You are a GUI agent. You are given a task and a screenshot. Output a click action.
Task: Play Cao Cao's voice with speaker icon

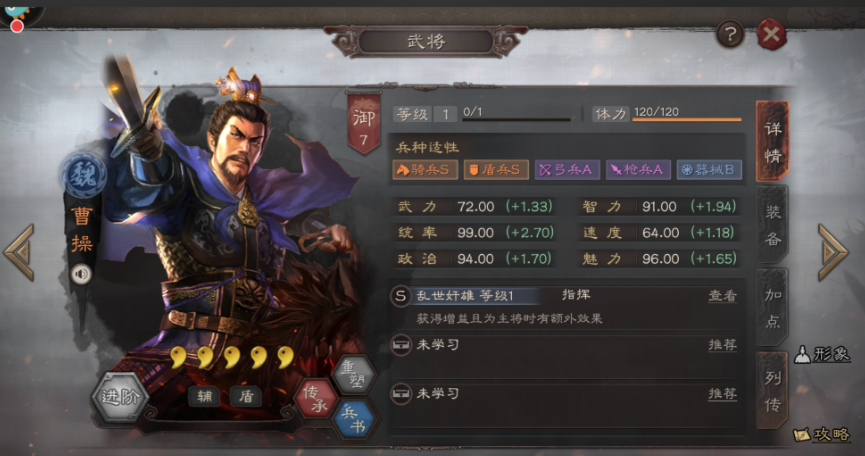point(81,274)
